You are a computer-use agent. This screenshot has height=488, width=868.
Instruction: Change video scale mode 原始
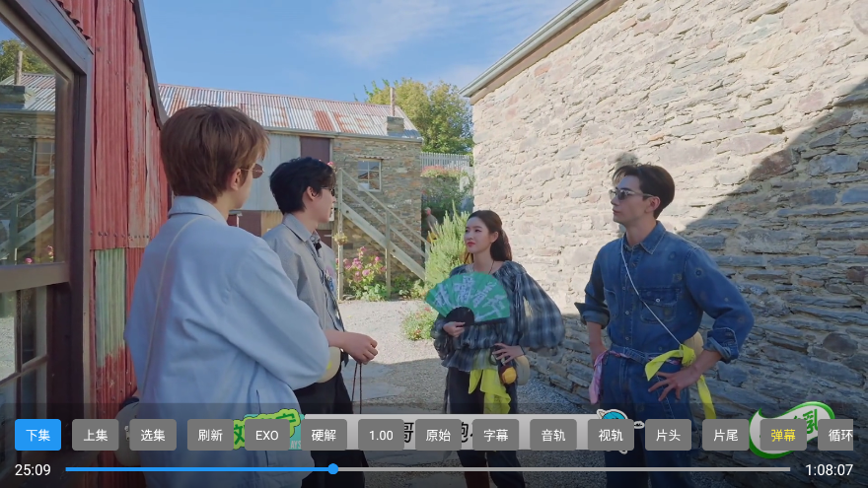438,435
